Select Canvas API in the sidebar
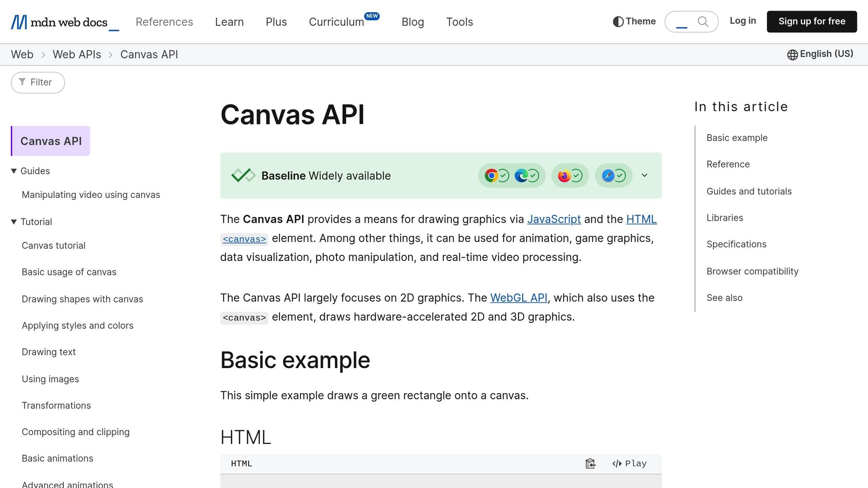This screenshot has height=488, width=868. click(x=51, y=141)
